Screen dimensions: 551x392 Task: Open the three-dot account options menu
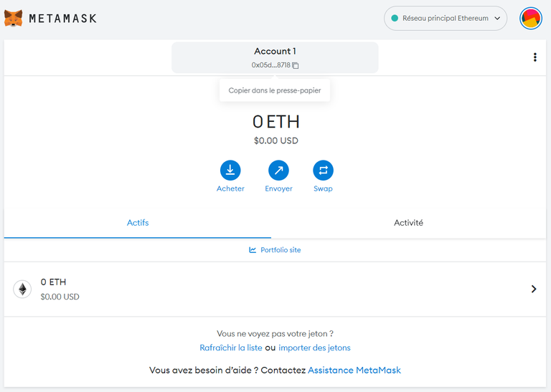[534, 57]
